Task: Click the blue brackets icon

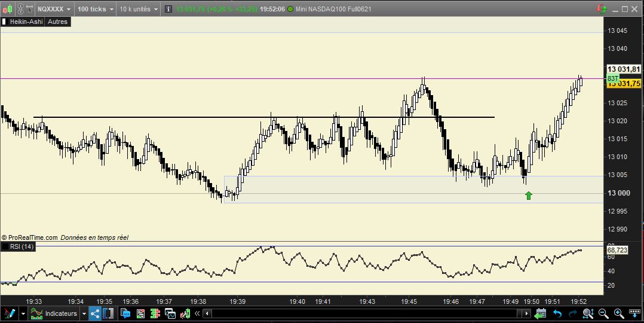Action: tap(108, 313)
